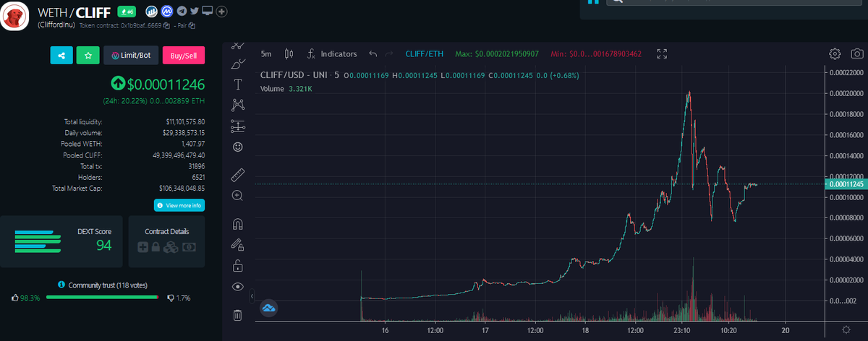The image size is (868, 341).
Task: Click View more info button
Action: pyautogui.click(x=179, y=205)
